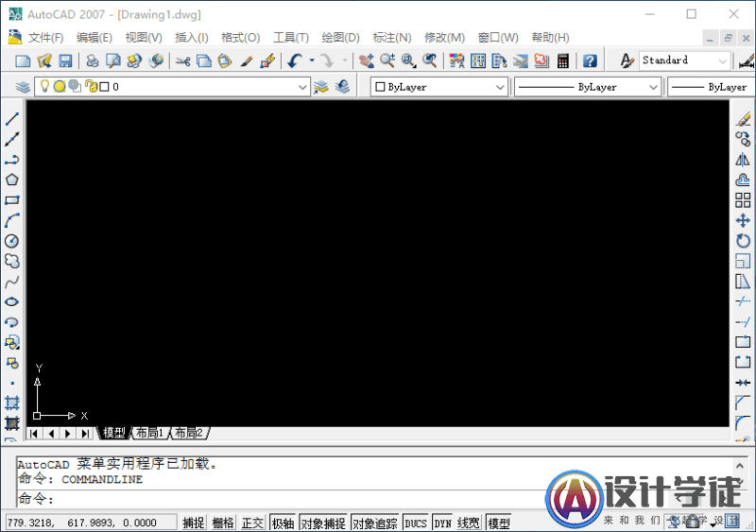Click command window scroll up arrow

[739, 466]
